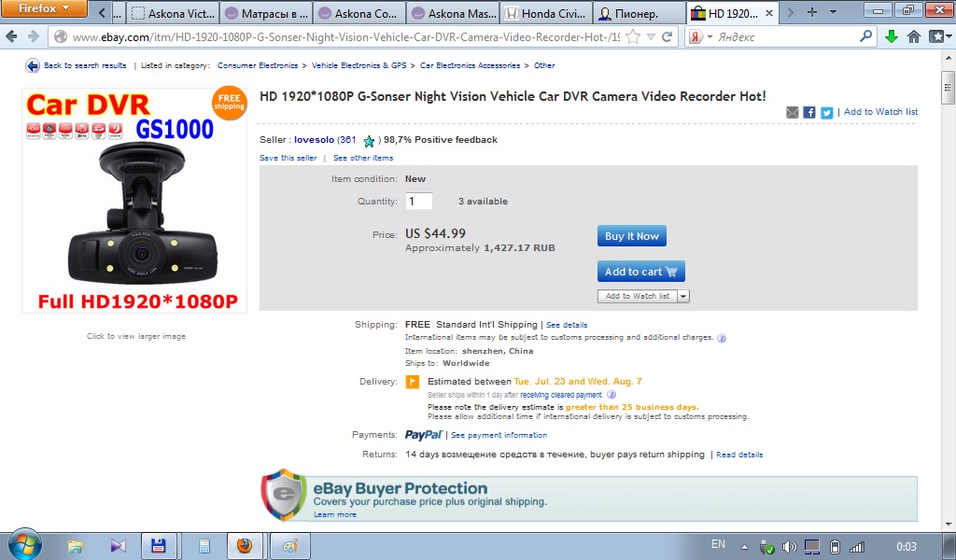The height and width of the screenshot is (560, 956).
Task: Close the HD 1920 tab
Action: (x=769, y=13)
